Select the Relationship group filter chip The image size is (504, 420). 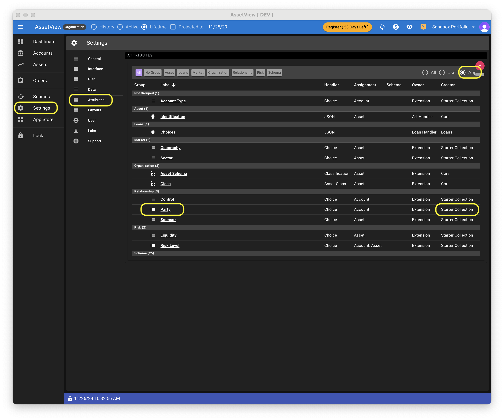coord(242,73)
